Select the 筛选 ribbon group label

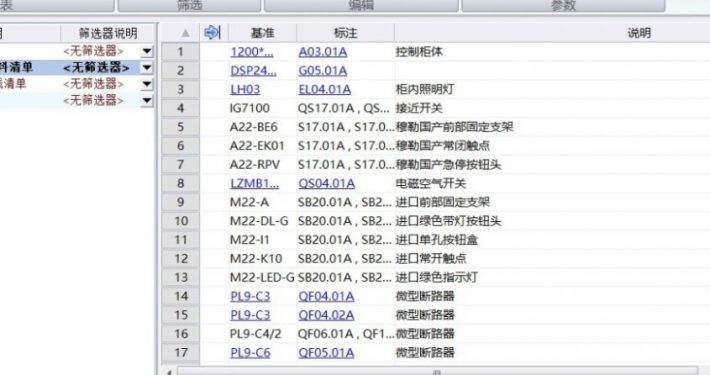[190, 5]
